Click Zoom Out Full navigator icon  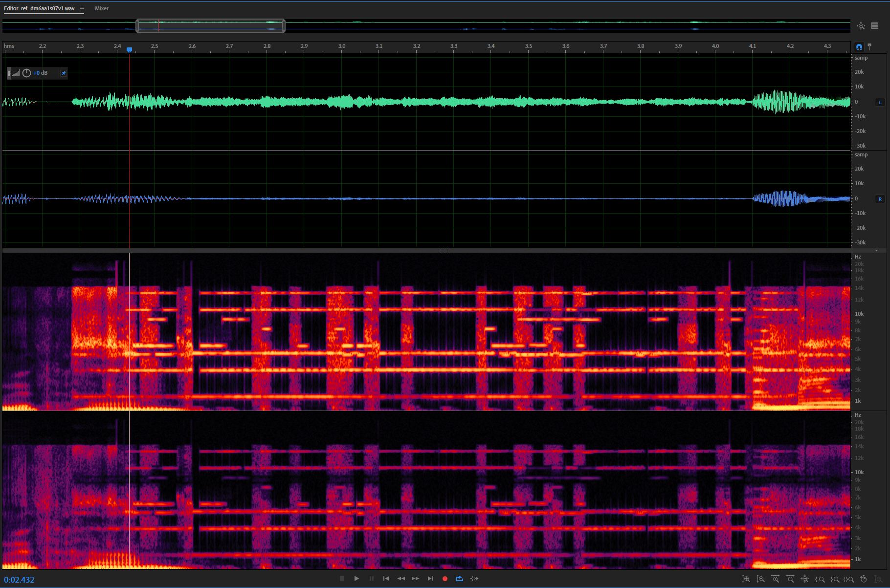coord(861,26)
